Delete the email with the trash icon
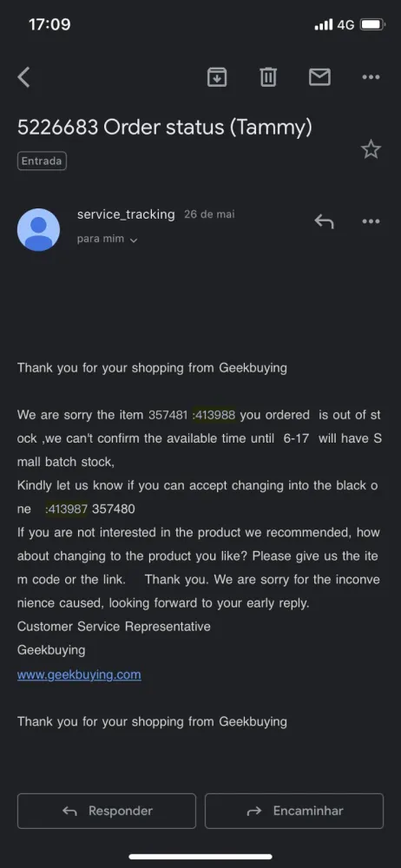This screenshot has width=401, height=868. coord(268,77)
